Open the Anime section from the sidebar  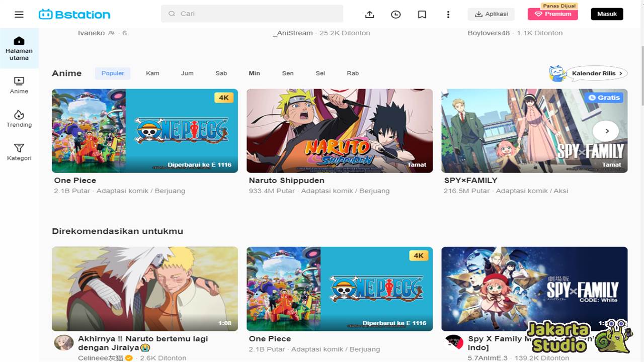(x=19, y=85)
